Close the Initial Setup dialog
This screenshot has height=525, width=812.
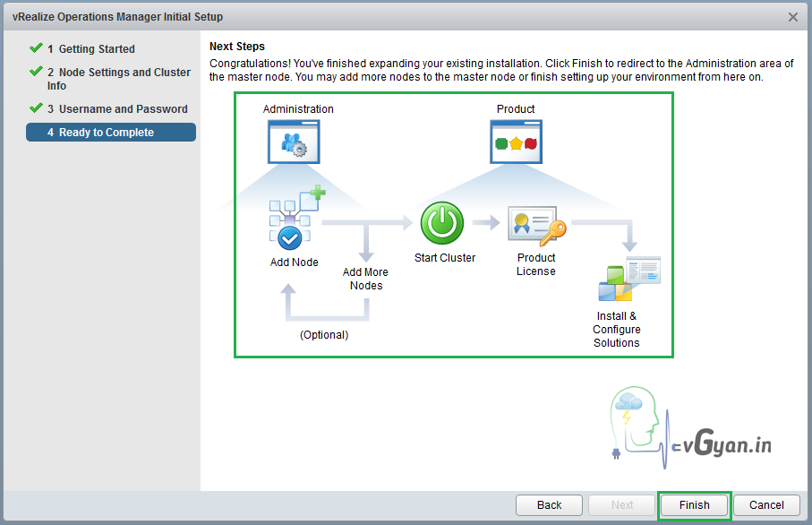point(792,17)
